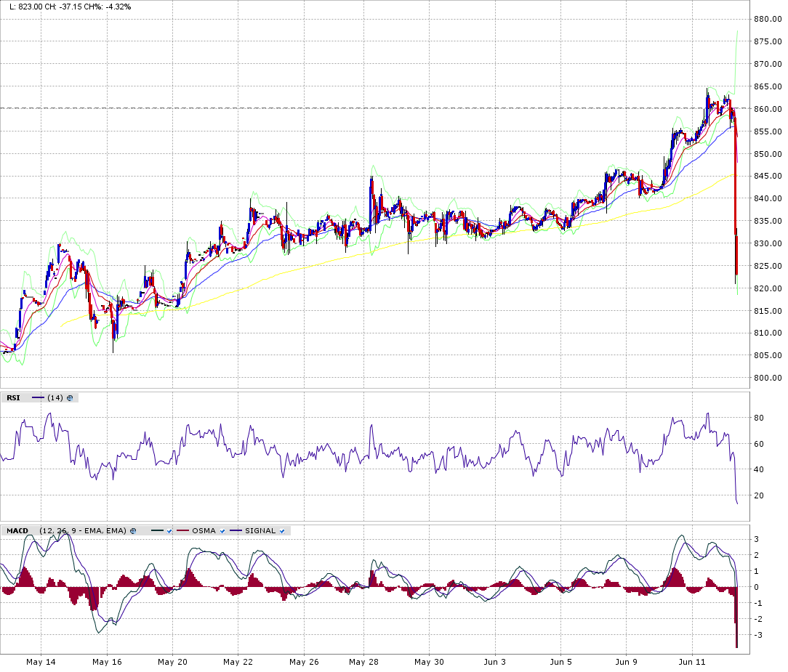This screenshot has width=788, height=672.
Task: Click the OSMA red color swatch
Action: click(x=183, y=531)
